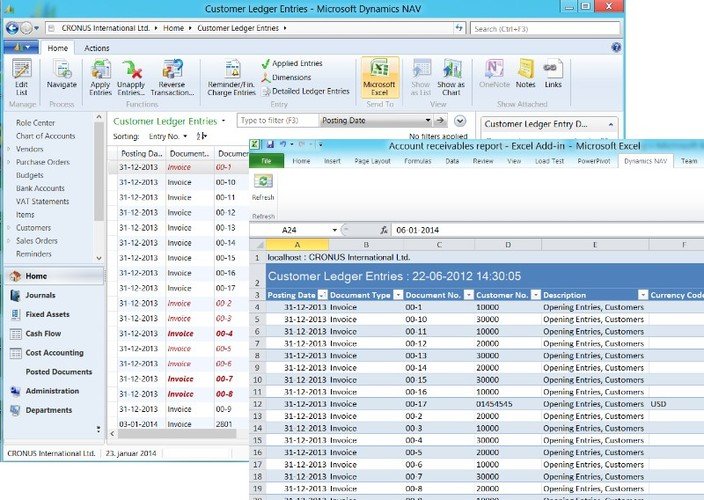Open the Cash Flow activity button
704x500 pixels.
(x=54, y=333)
